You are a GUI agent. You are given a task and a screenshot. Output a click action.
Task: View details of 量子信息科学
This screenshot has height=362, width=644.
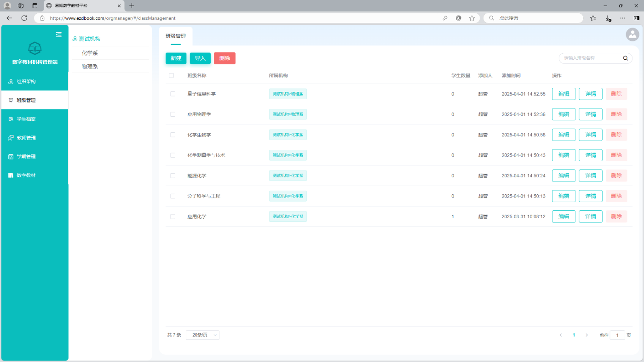(591, 94)
